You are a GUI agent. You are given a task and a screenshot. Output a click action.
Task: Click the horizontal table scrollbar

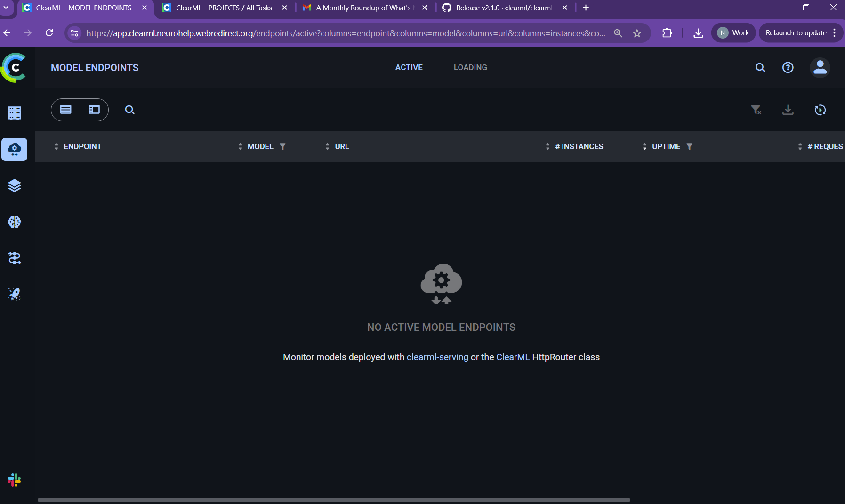(x=334, y=500)
